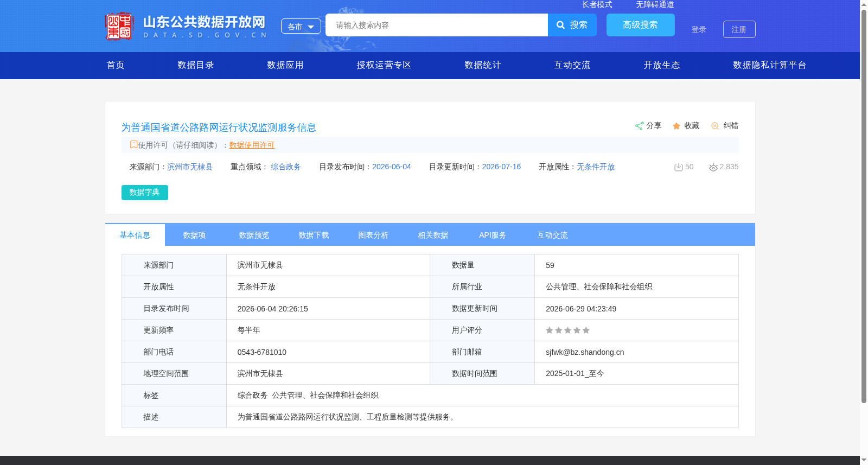
Task: Open 开放生态 navigation item
Action: tap(662, 65)
